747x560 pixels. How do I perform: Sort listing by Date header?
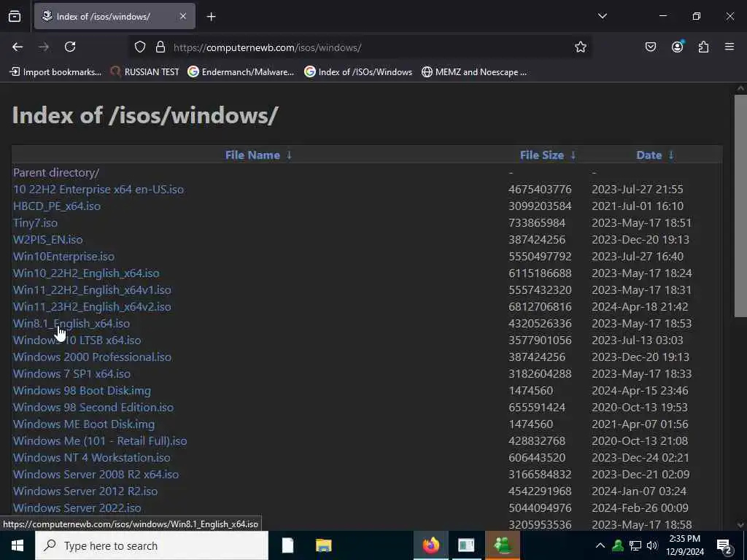coord(649,155)
